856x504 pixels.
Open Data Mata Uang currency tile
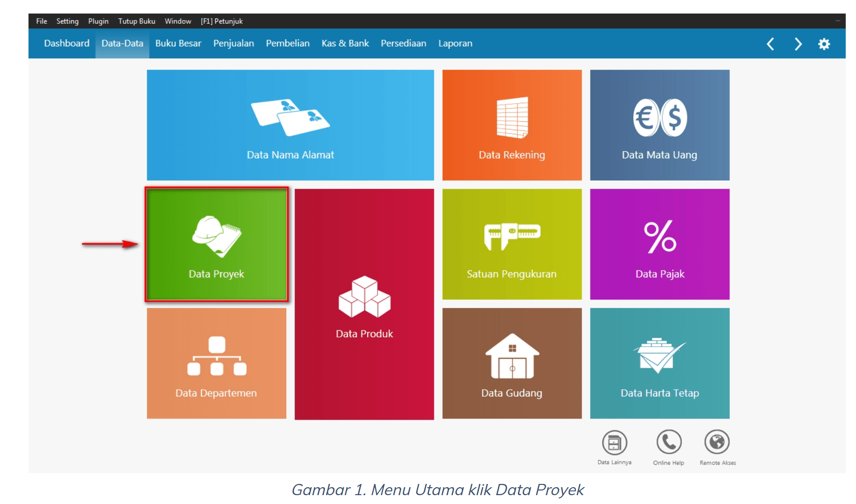[659, 125]
